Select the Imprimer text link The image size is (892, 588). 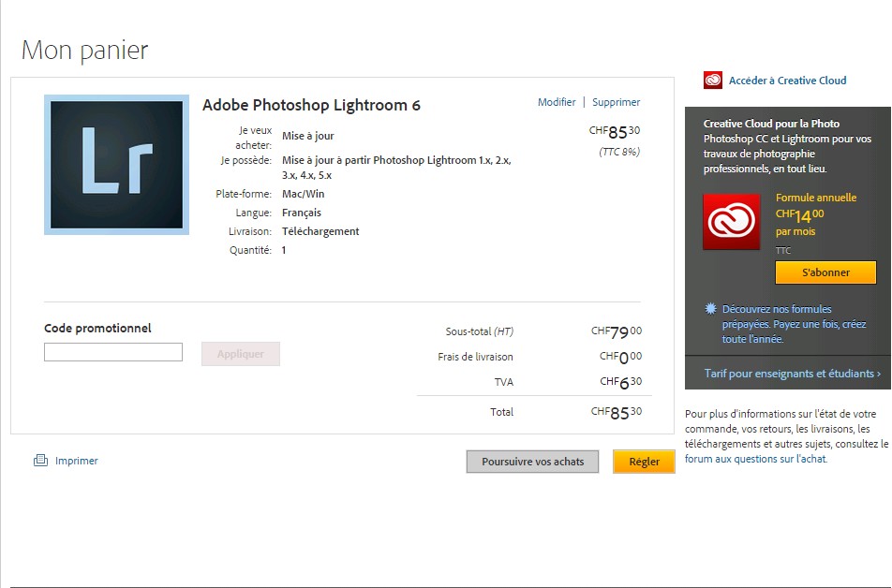click(76, 461)
